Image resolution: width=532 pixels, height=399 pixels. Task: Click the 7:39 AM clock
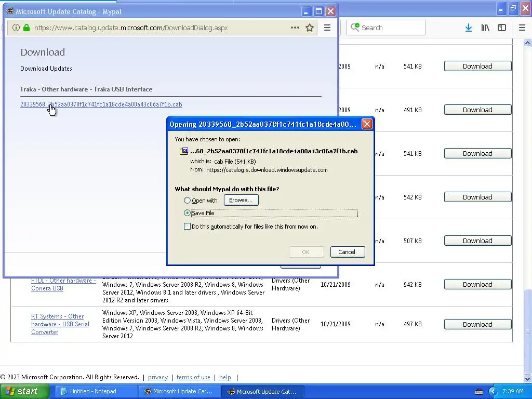(x=513, y=392)
